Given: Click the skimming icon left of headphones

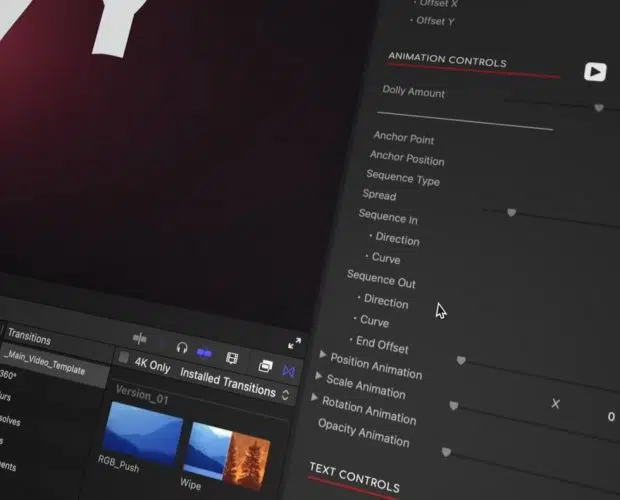Looking at the screenshot, I should [140, 338].
